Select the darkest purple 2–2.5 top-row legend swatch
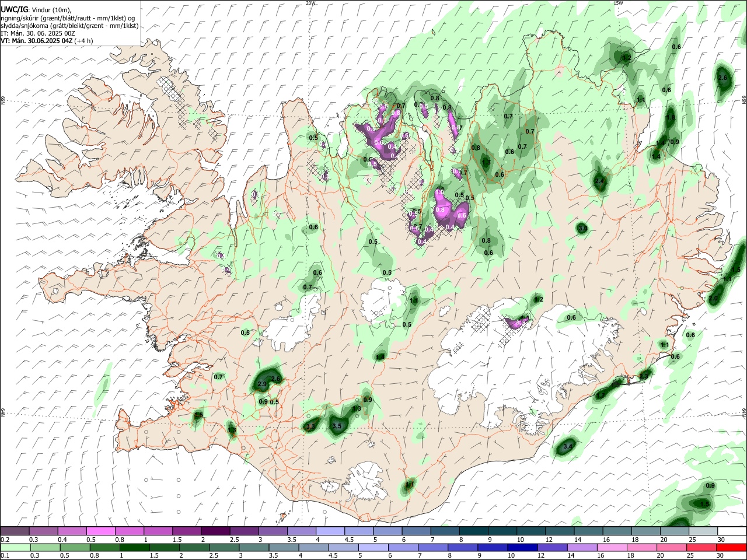Image resolution: width=747 pixels, height=560 pixels. tap(215, 531)
